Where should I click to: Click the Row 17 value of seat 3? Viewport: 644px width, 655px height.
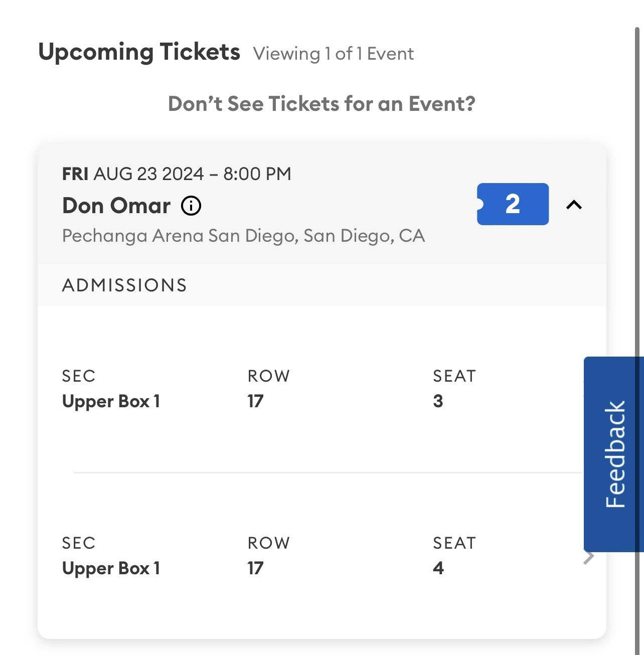255,401
